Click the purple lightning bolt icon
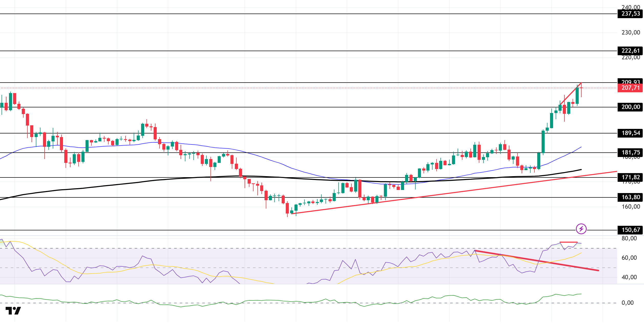 (581, 229)
